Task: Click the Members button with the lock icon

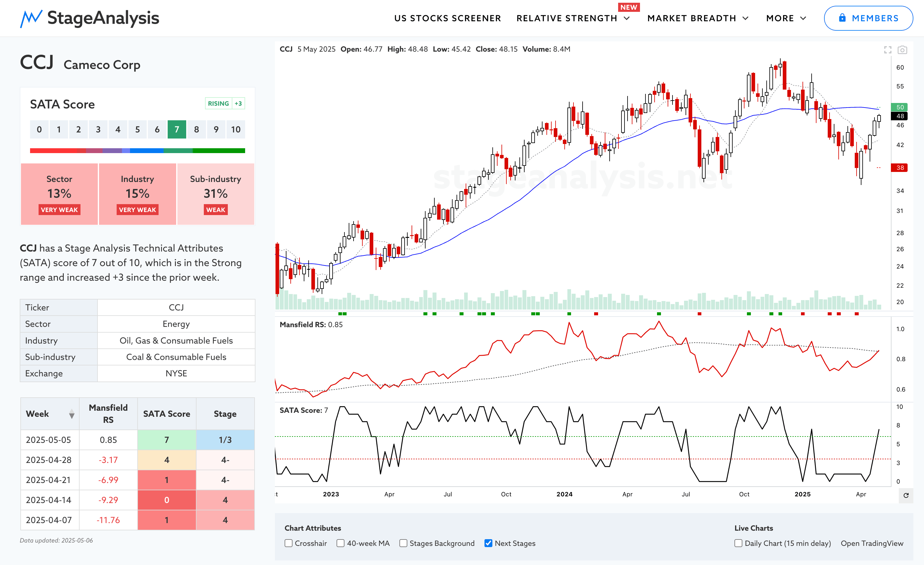Action: click(868, 18)
